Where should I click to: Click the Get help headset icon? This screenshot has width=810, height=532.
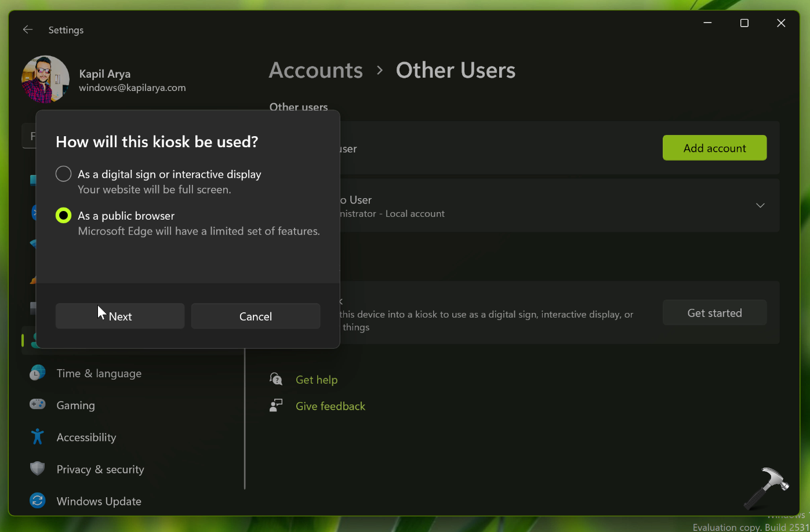tap(276, 380)
